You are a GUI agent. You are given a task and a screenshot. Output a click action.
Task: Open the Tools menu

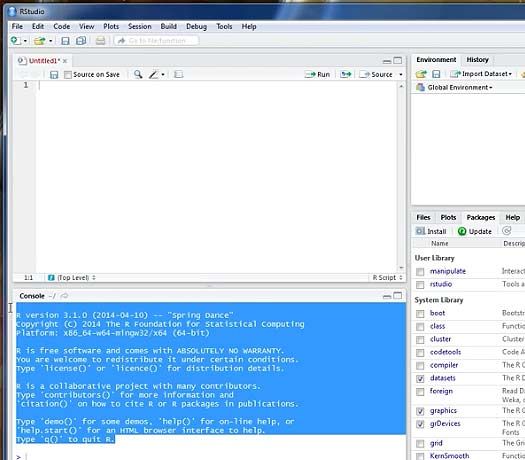pos(224,26)
